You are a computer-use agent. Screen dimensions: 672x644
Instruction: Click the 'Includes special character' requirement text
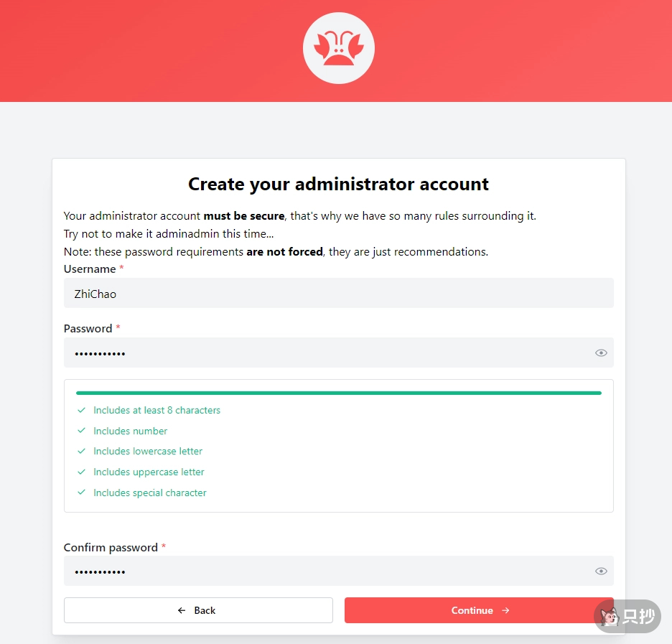150,493
